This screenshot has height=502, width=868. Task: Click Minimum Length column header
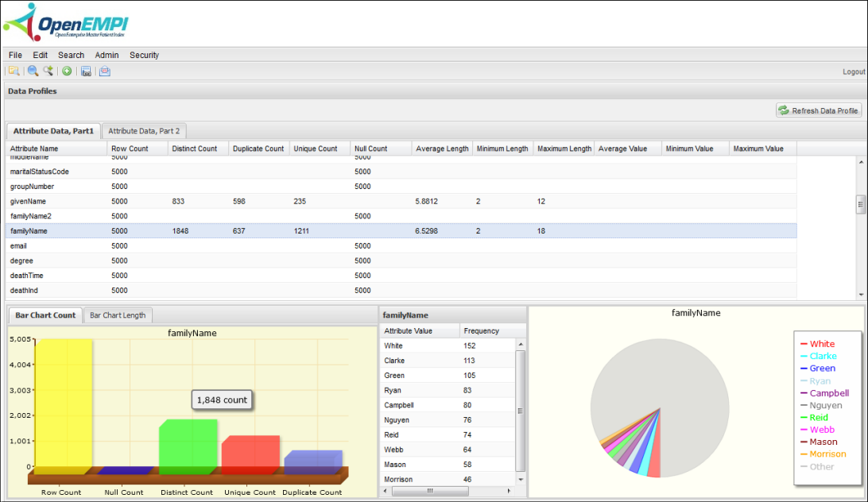click(503, 149)
